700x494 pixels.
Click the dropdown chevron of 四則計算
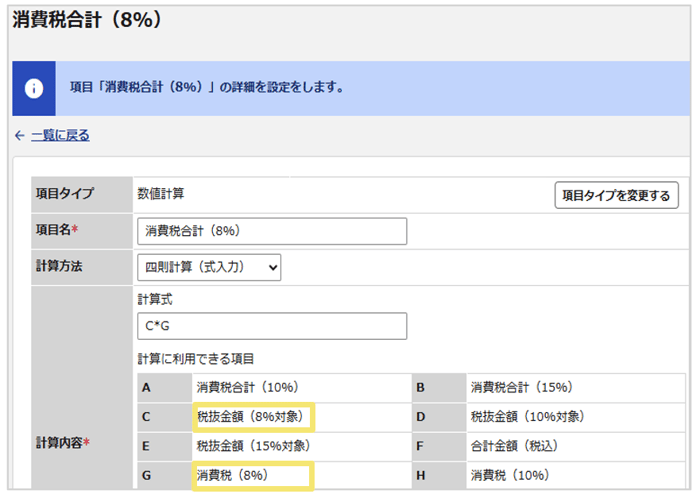point(273,268)
